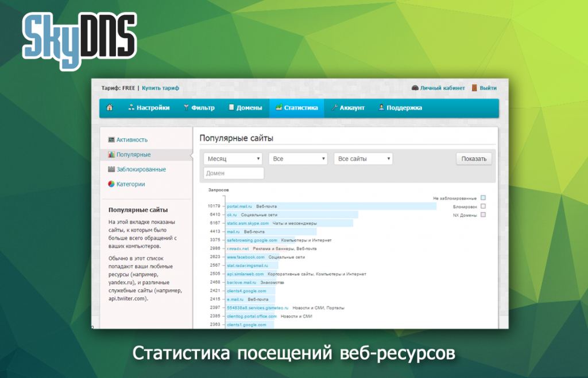The image size is (588, 378).
Task: Open the stat.radar.imgsmail.ru link
Action: 247,266
